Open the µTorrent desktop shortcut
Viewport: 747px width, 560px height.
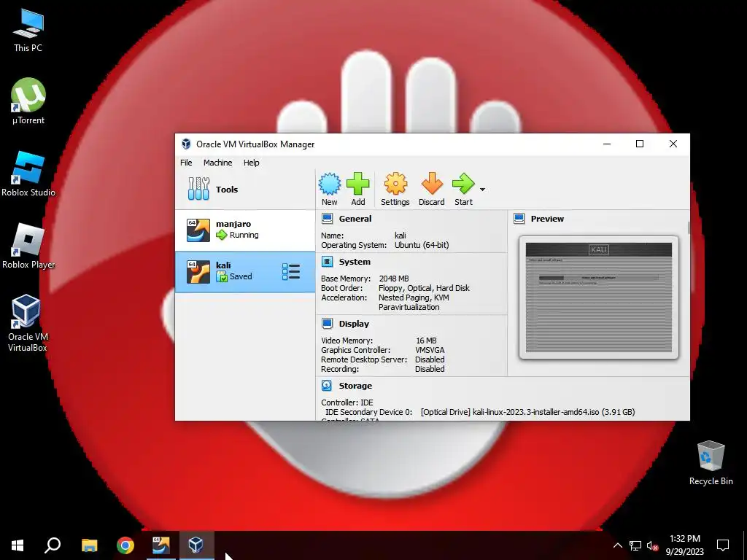(28, 101)
